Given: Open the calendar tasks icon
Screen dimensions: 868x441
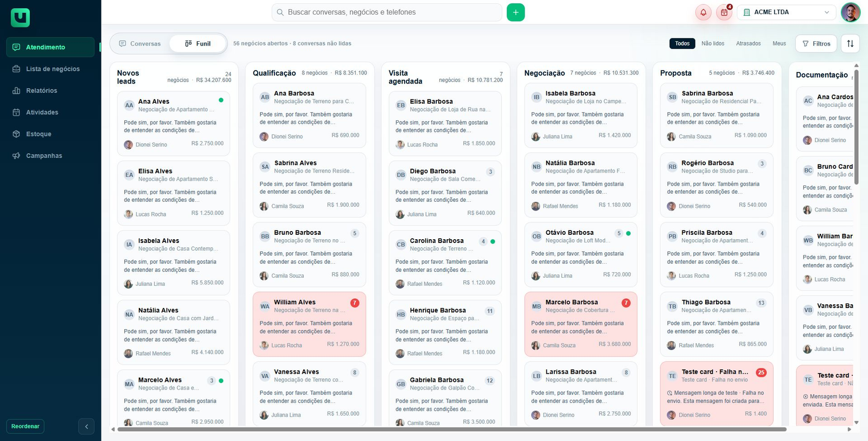Looking at the screenshot, I should pyautogui.click(x=724, y=12).
